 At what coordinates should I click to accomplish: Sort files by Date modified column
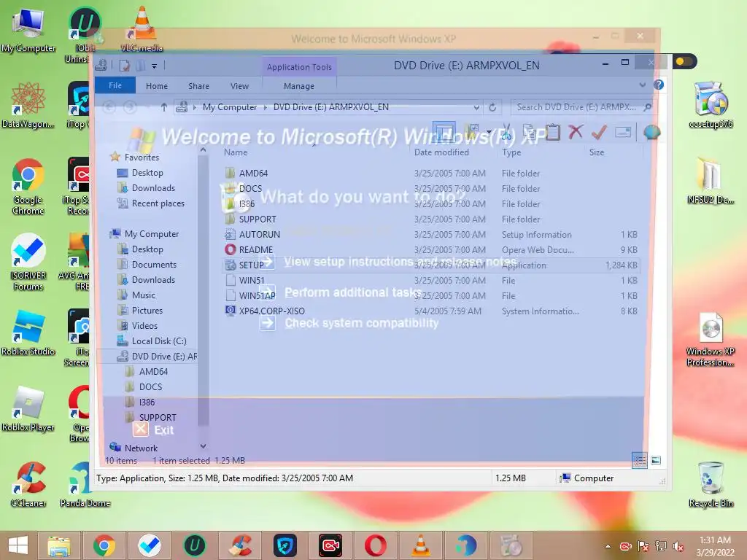tap(441, 152)
